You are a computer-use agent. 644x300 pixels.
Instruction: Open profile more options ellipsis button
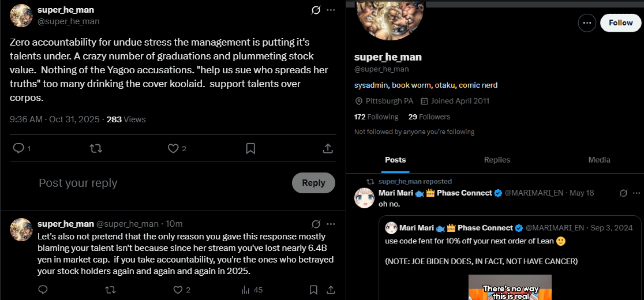coord(587,22)
